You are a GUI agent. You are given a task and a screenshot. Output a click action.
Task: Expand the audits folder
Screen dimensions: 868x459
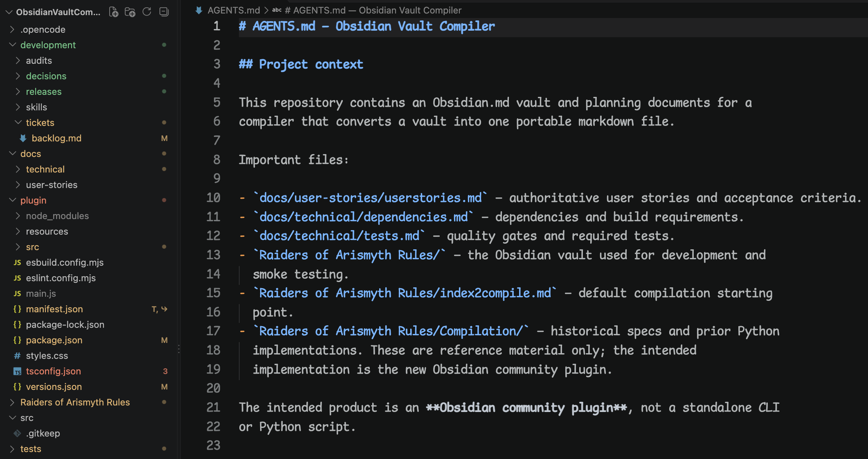[18, 60]
